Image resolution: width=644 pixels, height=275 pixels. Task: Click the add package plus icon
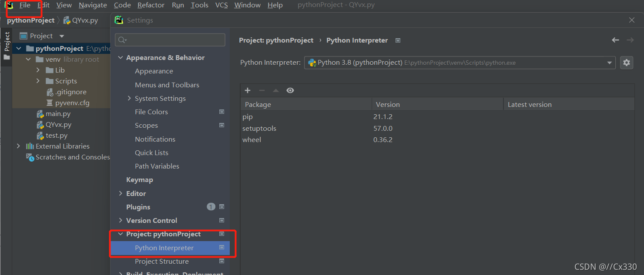point(248,90)
